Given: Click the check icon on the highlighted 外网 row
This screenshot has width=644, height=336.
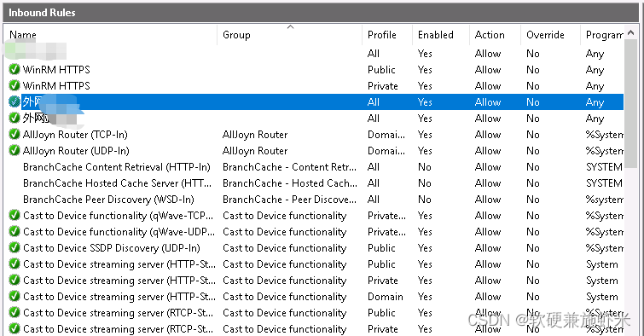Looking at the screenshot, I should click(x=15, y=101).
